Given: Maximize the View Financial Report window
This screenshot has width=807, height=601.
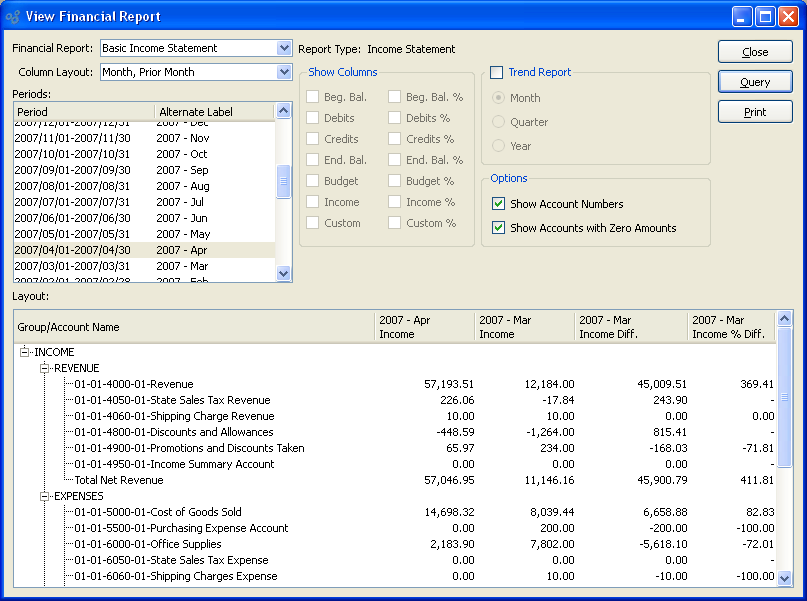Looking at the screenshot, I should (x=765, y=16).
